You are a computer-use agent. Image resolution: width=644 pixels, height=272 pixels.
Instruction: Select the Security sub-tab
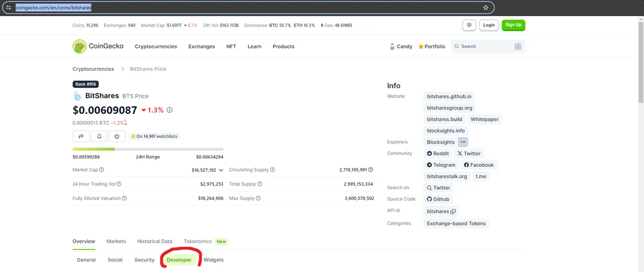[x=144, y=260]
